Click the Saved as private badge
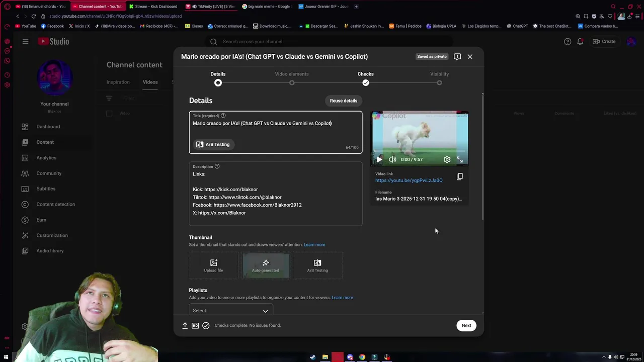Viewport: 644px width, 362px height. tap(432, 56)
